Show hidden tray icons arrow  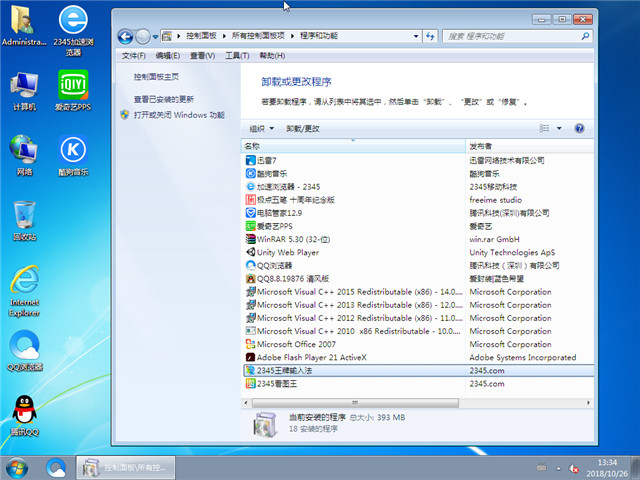pyautogui.click(x=558, y=468)
